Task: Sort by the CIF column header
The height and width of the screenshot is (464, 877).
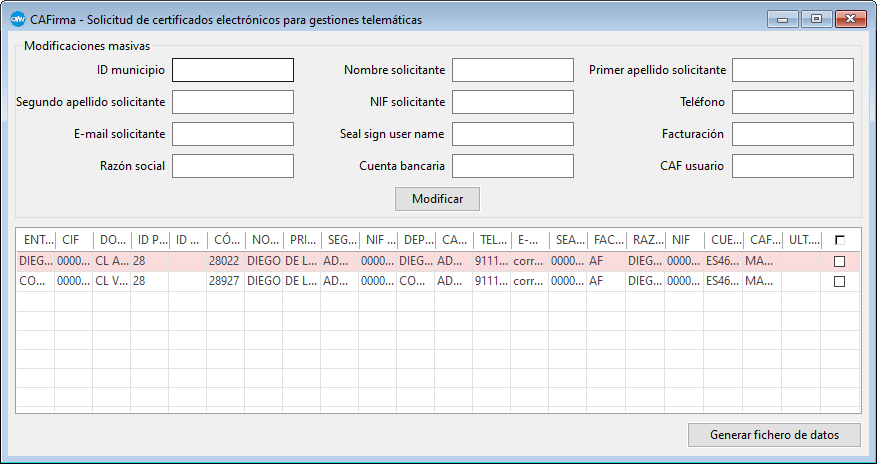Action: click(x=73, y=240)
